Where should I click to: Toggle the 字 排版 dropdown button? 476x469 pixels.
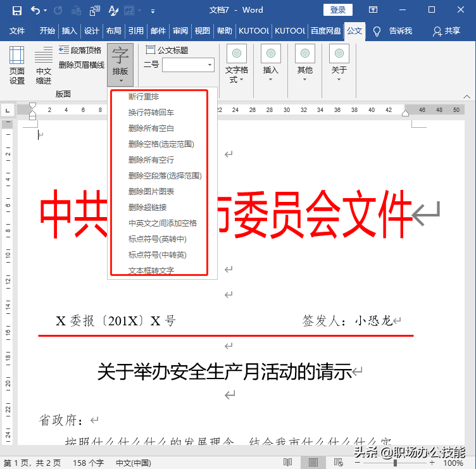(x=120, y=65)
